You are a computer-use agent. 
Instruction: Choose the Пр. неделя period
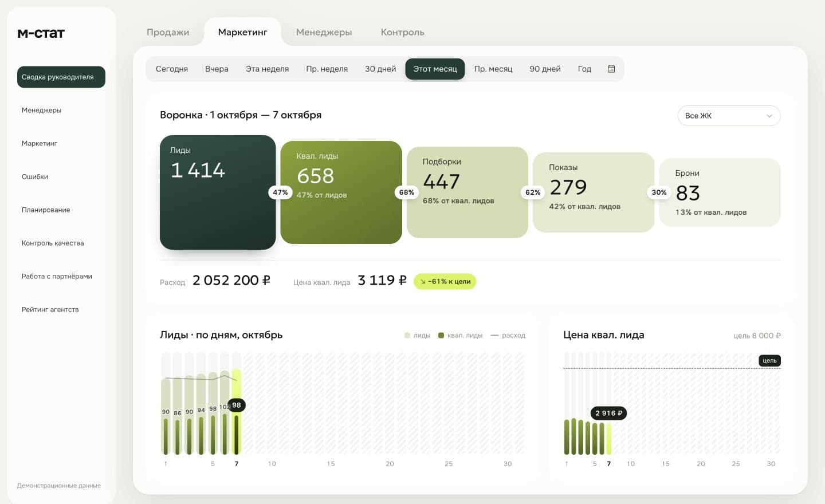coord(327,69)
